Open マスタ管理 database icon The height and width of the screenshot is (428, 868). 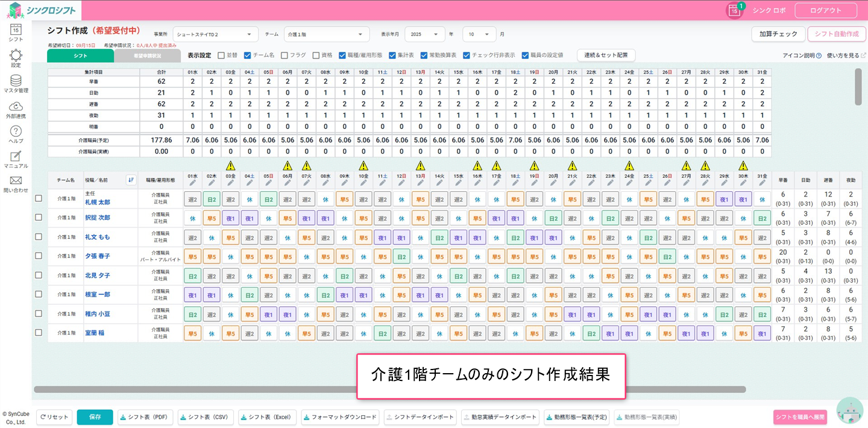point(16,81)
